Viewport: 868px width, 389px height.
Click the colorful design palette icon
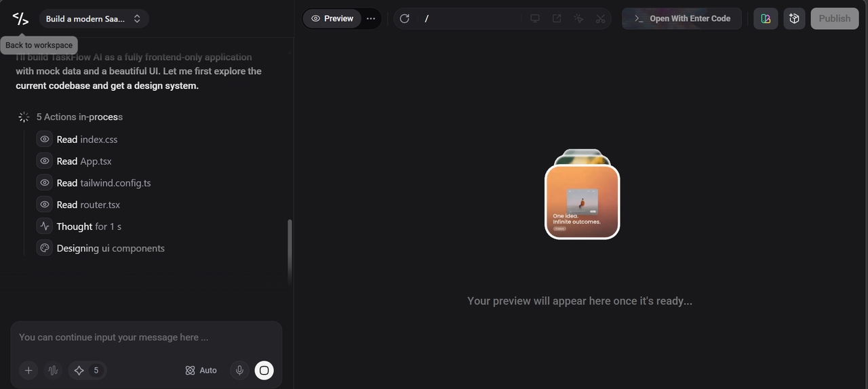coord(766,18)
